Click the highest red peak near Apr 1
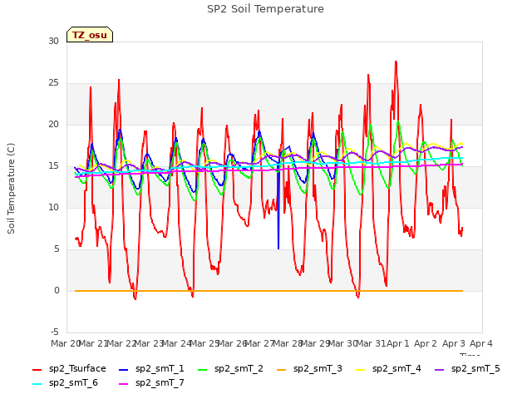The height and width of the screenshot is (399, 532). (396, 62)
